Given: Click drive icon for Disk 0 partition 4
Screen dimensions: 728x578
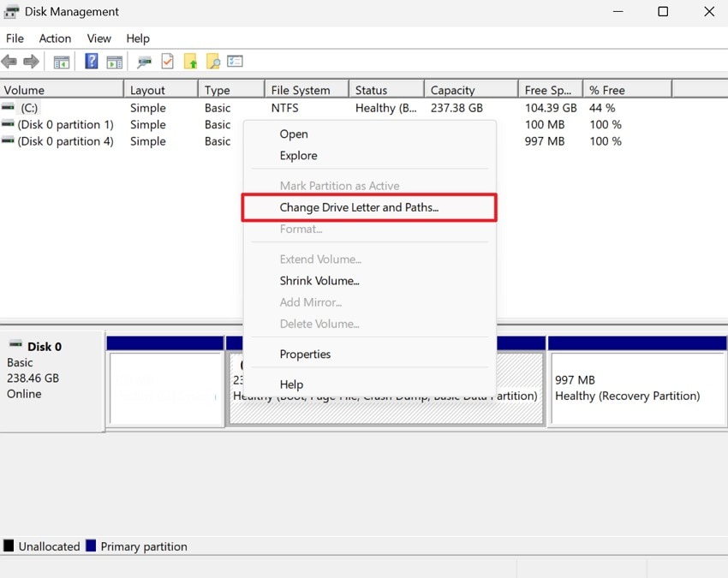Looking at the screenshot, I should pyautogui.click(x=8, y=140).
